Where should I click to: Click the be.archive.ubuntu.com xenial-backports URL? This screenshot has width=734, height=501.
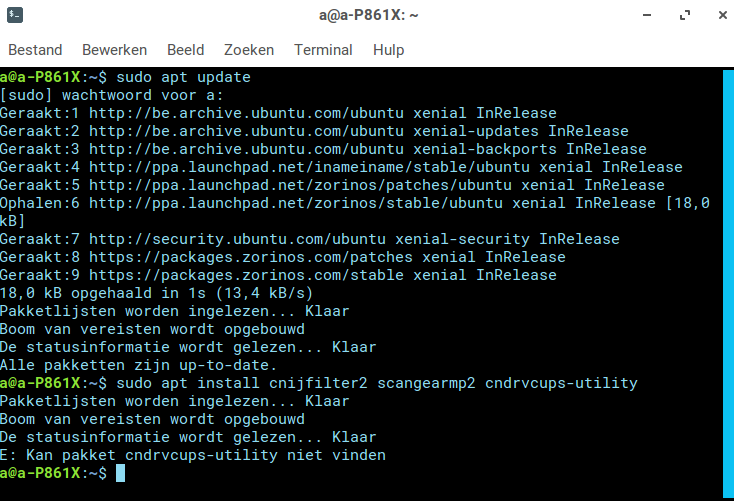pos(247,149)
